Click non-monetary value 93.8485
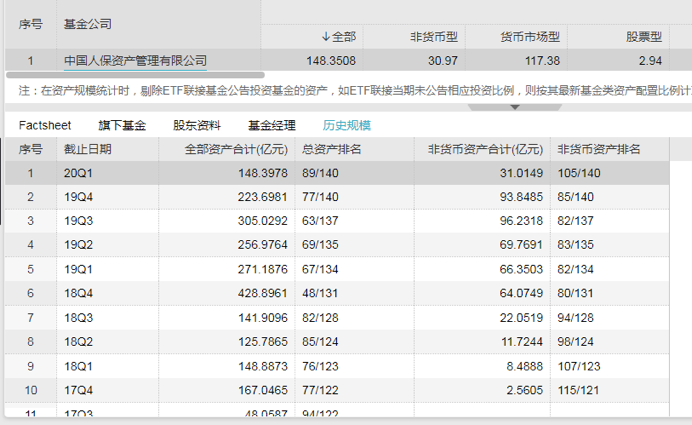The width and height of the screenshot is (692, 425). point(521,197)
